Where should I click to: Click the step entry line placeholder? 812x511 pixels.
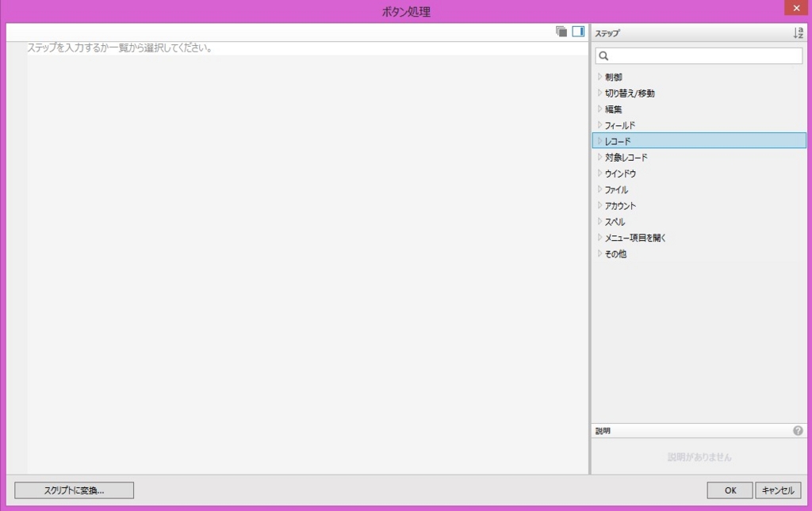point(120,48)
